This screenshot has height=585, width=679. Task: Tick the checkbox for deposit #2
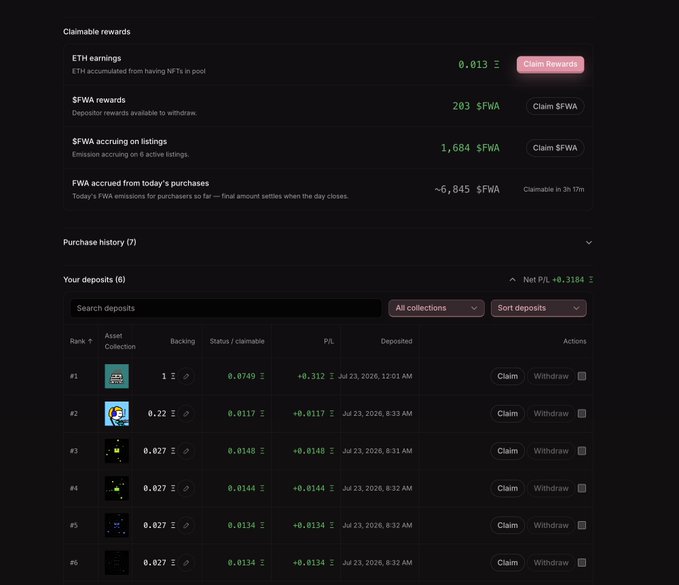pos(582,414)
